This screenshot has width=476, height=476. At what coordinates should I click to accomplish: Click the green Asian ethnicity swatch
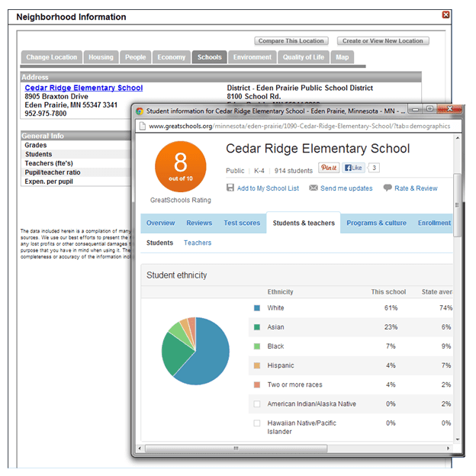(257, 327)
